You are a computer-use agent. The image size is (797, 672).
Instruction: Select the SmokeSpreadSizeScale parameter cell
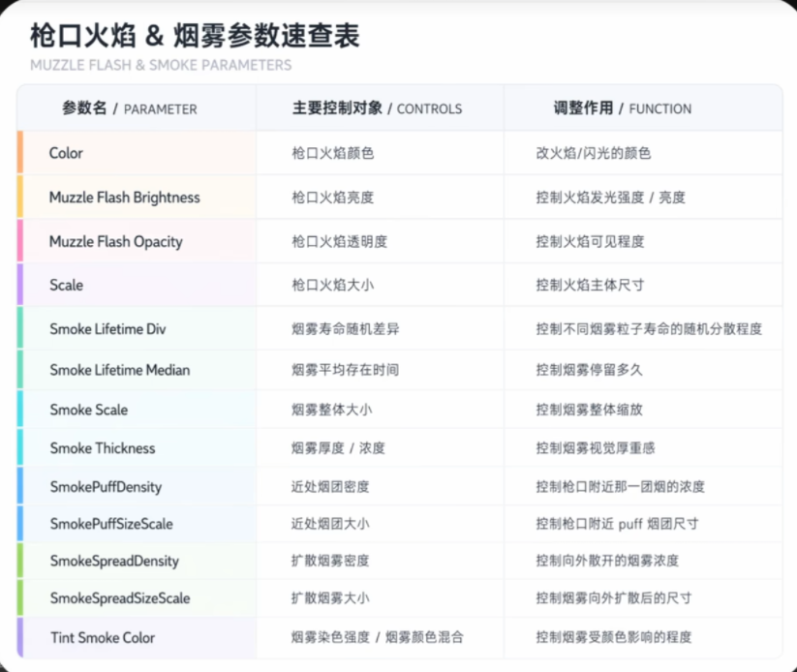[137, 597]
